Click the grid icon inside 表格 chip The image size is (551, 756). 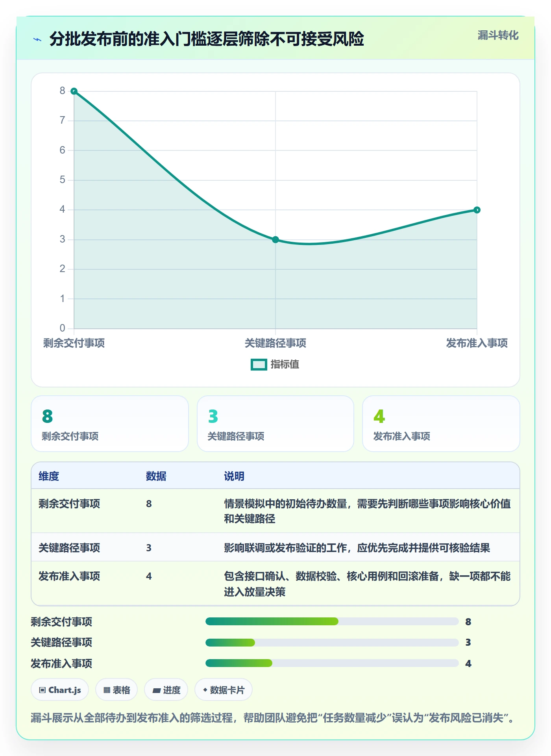107,690
